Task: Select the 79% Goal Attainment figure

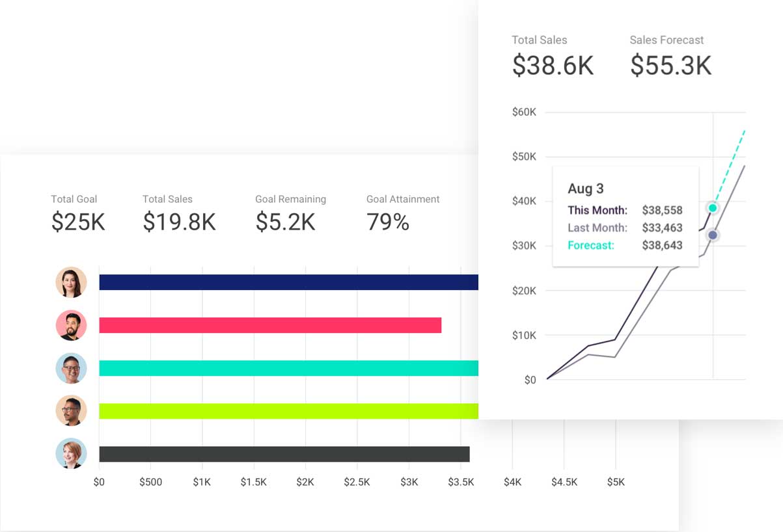Action: [388, 222]
